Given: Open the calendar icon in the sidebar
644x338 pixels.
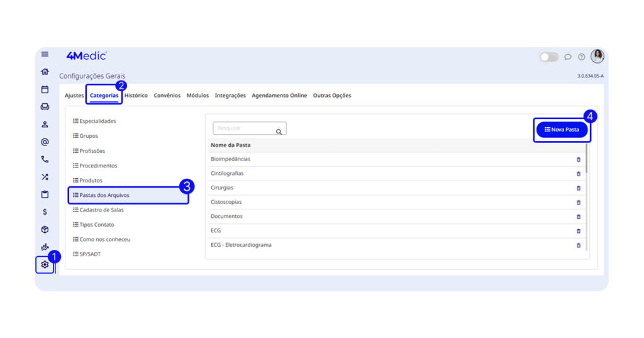Looking at the screenshot, I should (x=45, y=89).
